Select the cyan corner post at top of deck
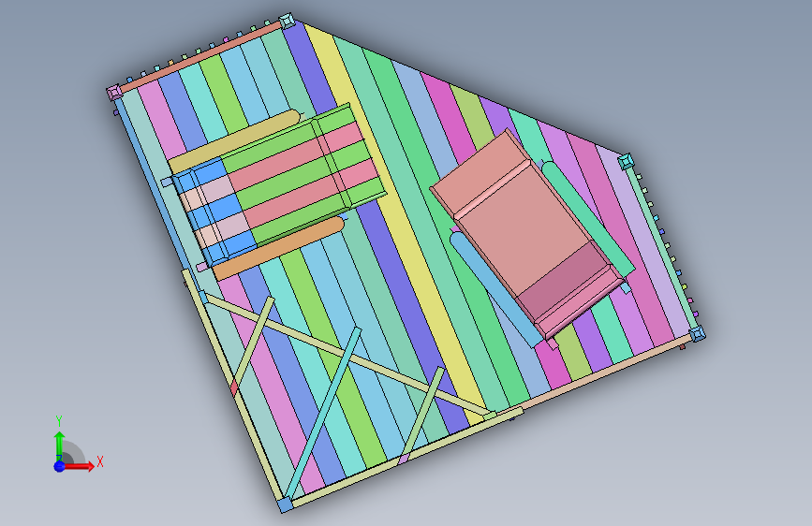 287,22
